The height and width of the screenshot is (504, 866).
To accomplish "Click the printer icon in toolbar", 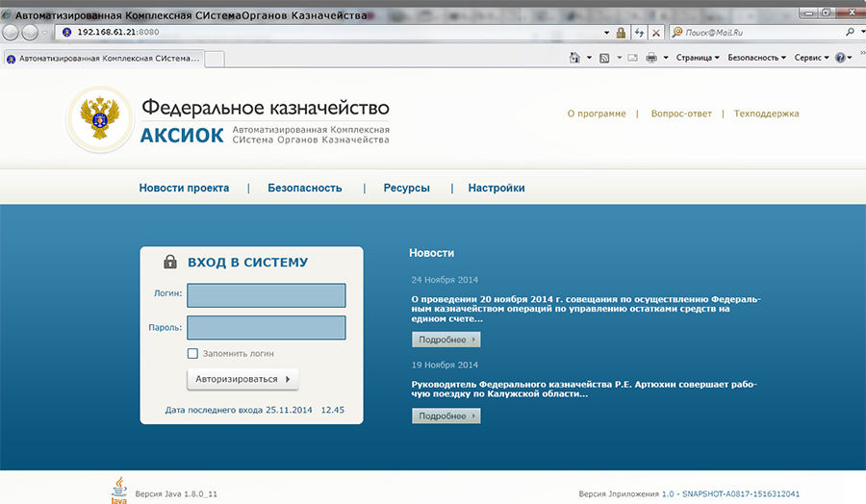I will click(x=651, y=58).
